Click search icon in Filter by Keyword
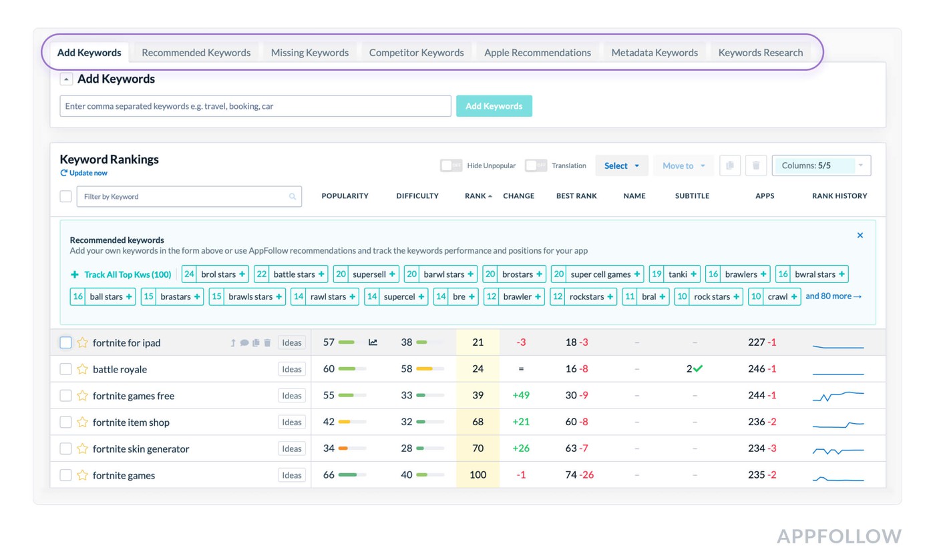Viewport: 935px width, 560px height. 293,197
